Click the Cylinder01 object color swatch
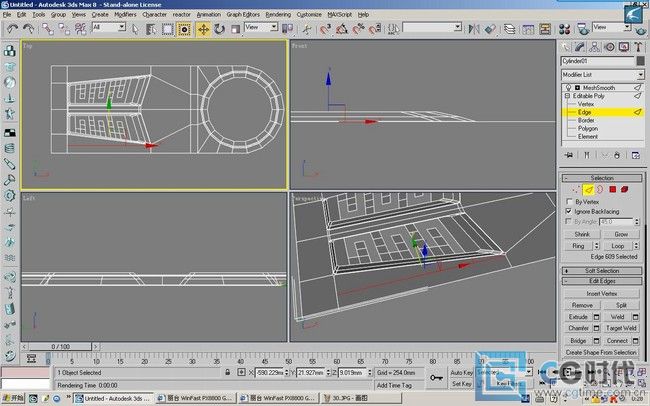 pyautogui.click(x=640, y=61)
